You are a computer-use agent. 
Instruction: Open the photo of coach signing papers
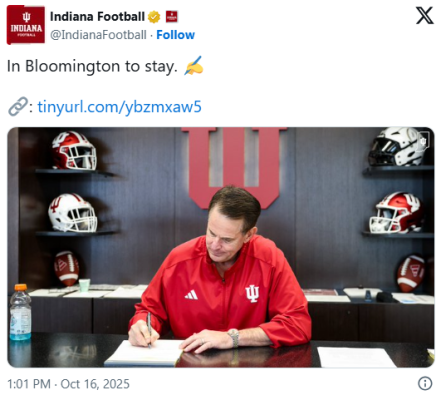coord(221,247)
